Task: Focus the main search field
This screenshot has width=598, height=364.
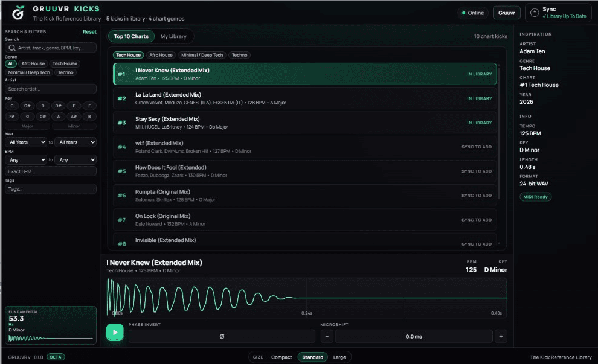Action: tap(50, 48)
